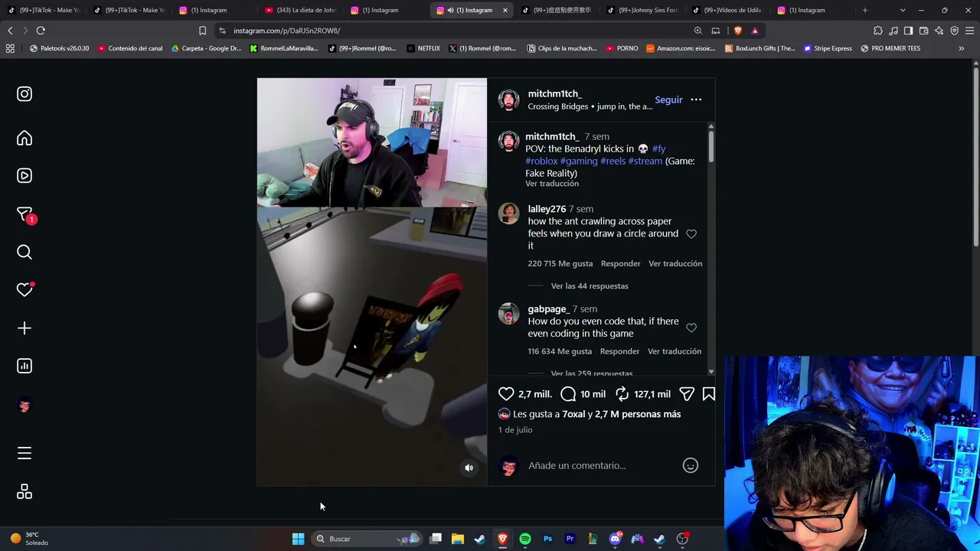Create a new post with plus icon
This screenshot has width=980, height=551.
(x=24, y=328)
